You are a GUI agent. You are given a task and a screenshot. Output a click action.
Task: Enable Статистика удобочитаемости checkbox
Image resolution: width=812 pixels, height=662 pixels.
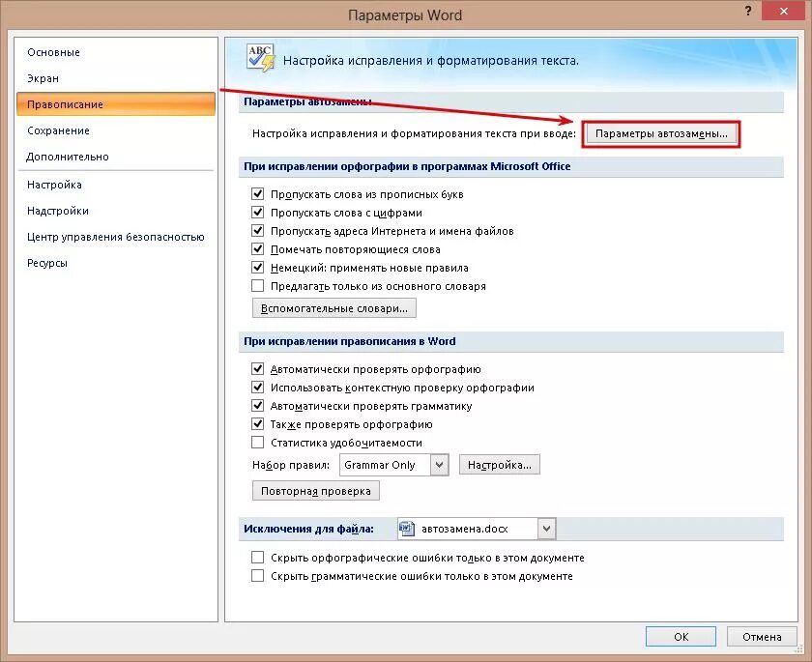(257, 443)
